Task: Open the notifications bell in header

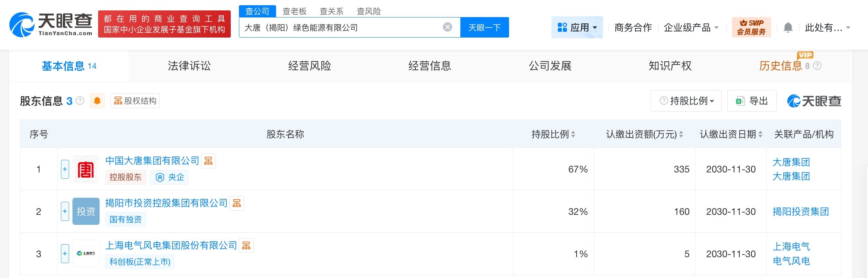Action: [x=788, y=28]
